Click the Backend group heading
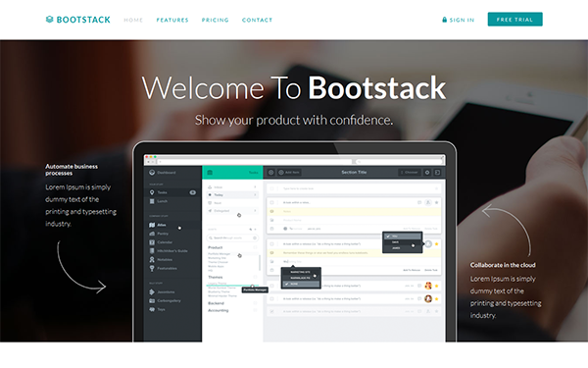The width and height of the screenshot is (588, 368). [216, 303]
